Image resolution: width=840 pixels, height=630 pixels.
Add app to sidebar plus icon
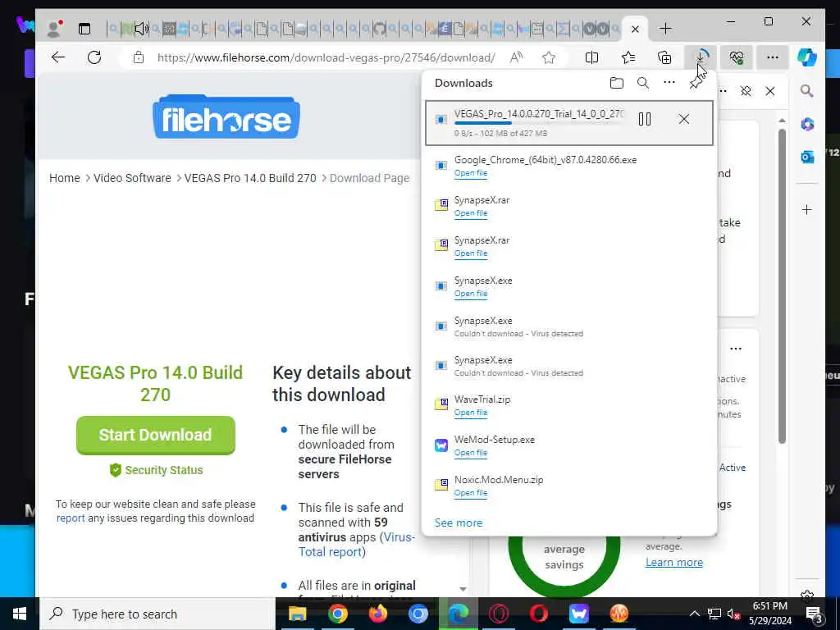point(807,209)
